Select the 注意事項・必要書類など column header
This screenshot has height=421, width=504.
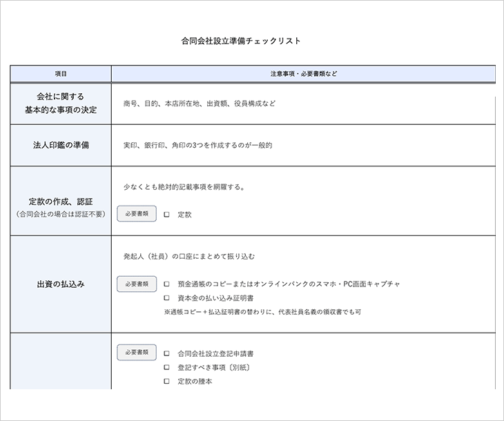pyautogui.click(x=303, y=73)
